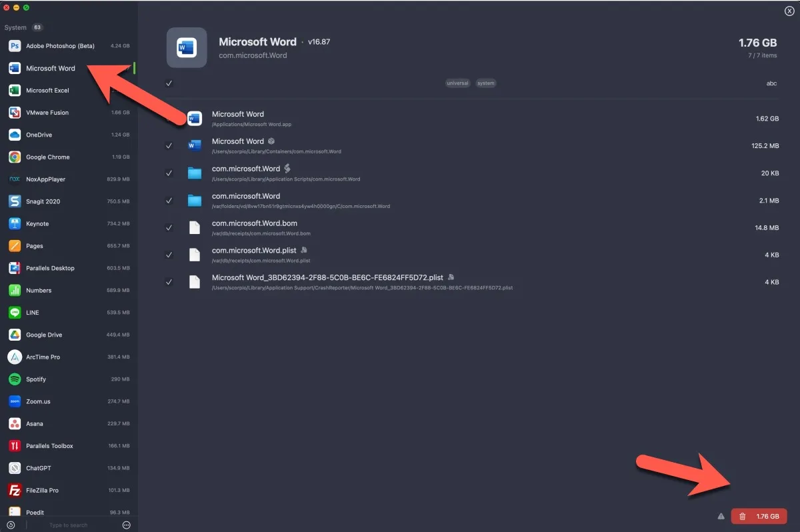Toggle the select-all checkbox above the file list
Image resolution: width=800 pixels, height=532 pixels.
(x=169, y=83)
